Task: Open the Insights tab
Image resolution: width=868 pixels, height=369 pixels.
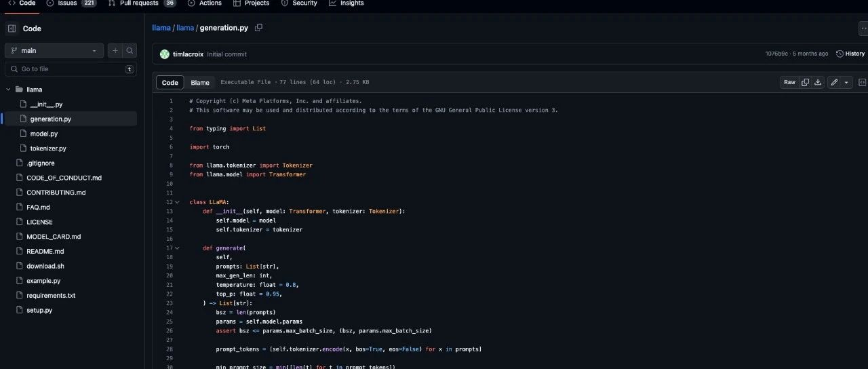Action: point(347,3)
